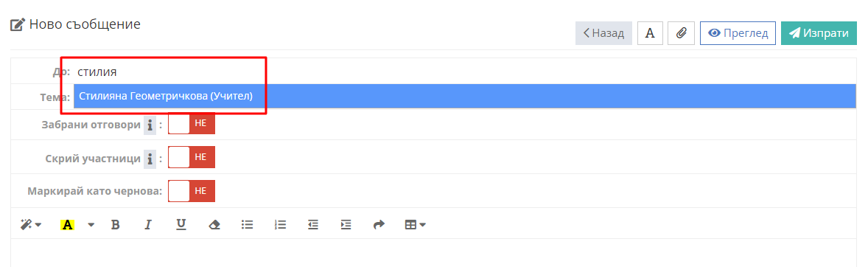This screenshot has width=868, height=267.
Task: Apply bold formatting in editor toolbar
Action: (115, 224)
